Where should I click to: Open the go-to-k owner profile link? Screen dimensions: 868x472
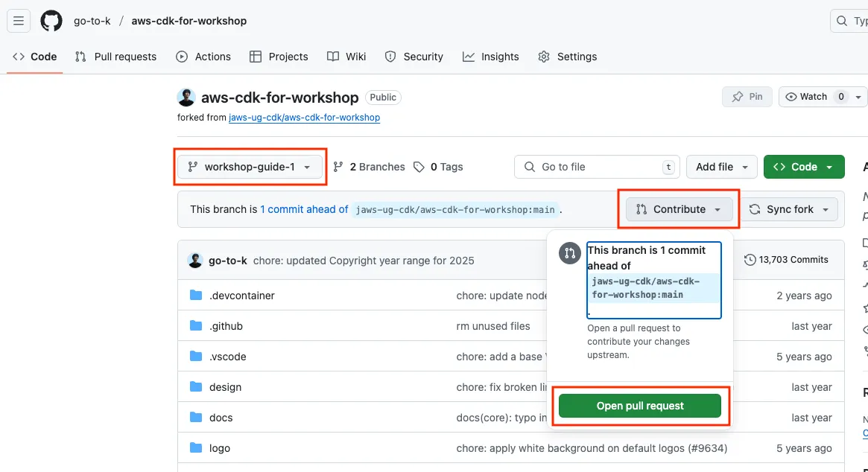click(92, 21)
